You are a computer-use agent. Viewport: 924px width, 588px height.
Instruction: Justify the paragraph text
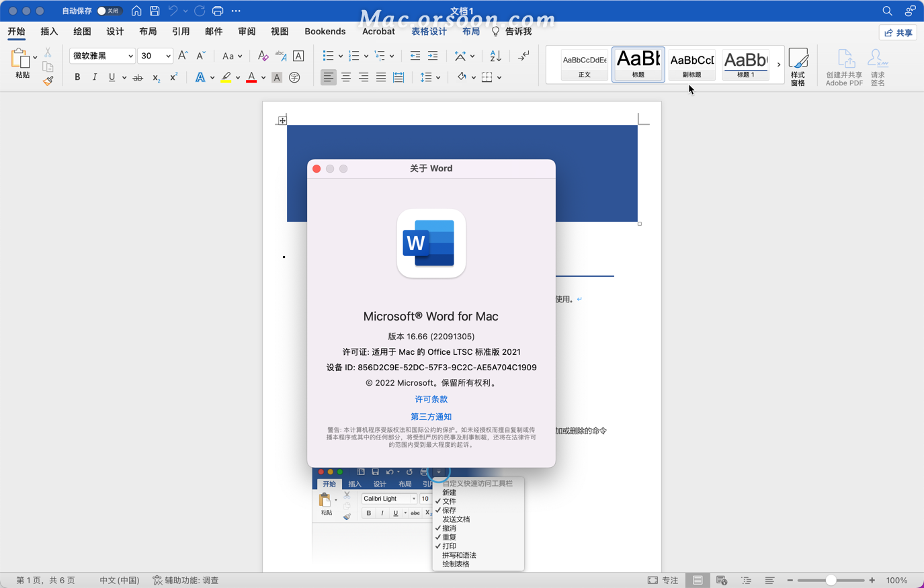(x=381, y=77)
